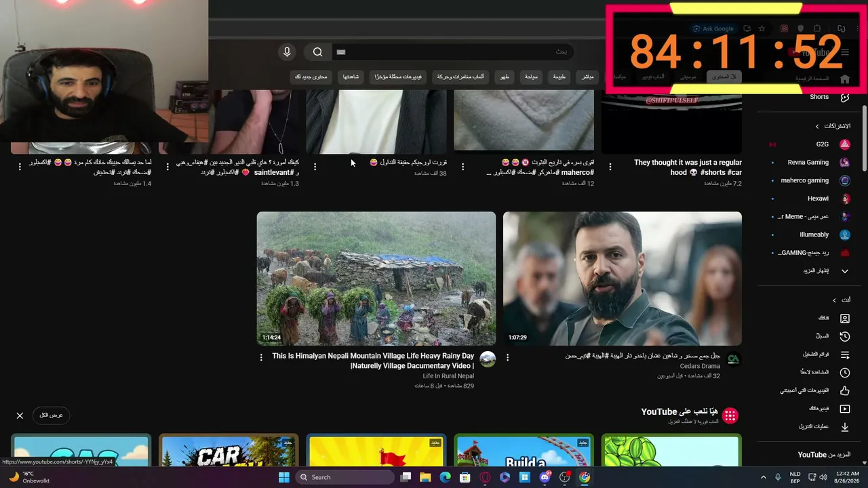
Task: Click the Life In Rural Nepal channel avatar
Action: click(488, 359)
